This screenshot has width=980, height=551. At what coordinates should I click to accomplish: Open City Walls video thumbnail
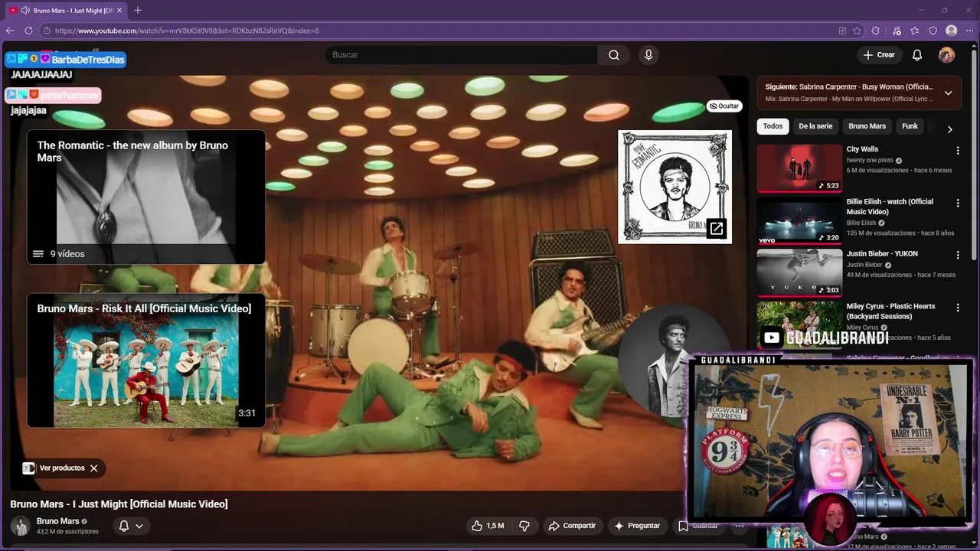point(799,168)
